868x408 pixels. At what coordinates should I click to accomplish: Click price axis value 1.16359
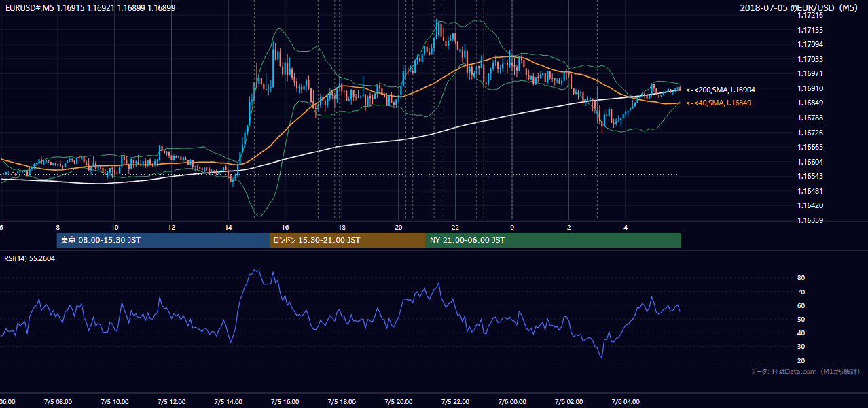coord(810,220)
